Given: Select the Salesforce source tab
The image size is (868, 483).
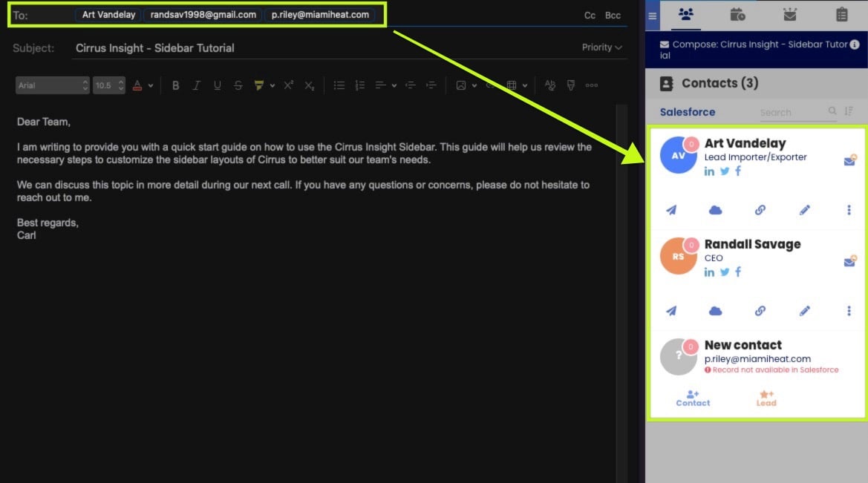Looking at the screenshot, I should click(x=687, y=112).
